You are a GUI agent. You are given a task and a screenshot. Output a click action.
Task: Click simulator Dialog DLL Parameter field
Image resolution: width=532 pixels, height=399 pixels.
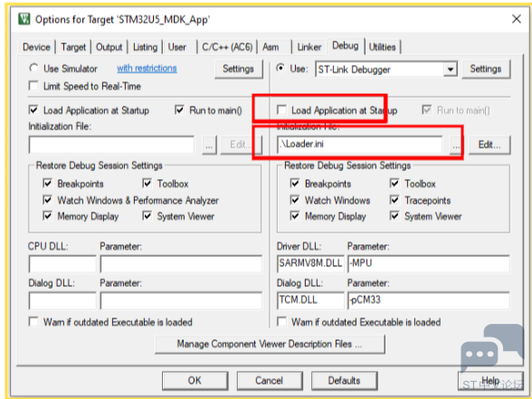(181, 300)
